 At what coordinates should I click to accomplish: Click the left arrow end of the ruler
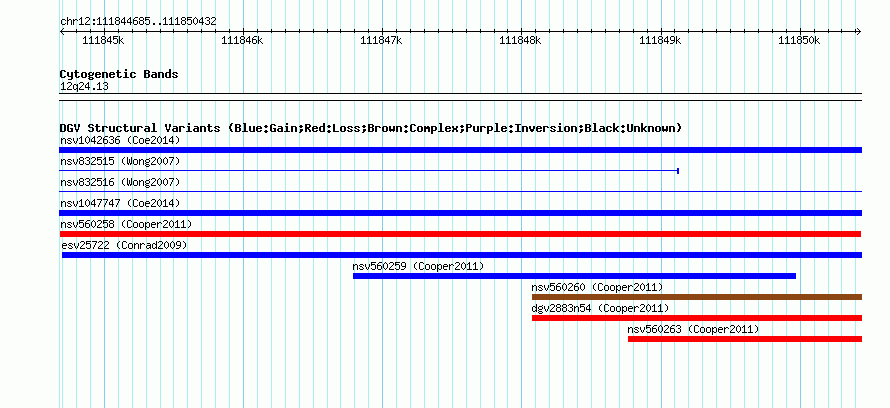pos(62,32)
